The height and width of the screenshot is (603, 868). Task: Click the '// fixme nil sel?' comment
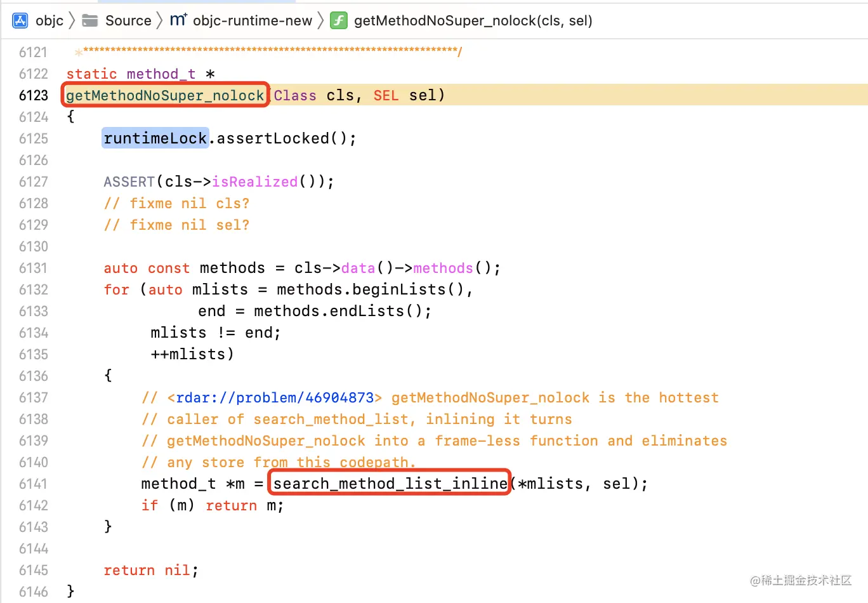(x=176, y=225)
